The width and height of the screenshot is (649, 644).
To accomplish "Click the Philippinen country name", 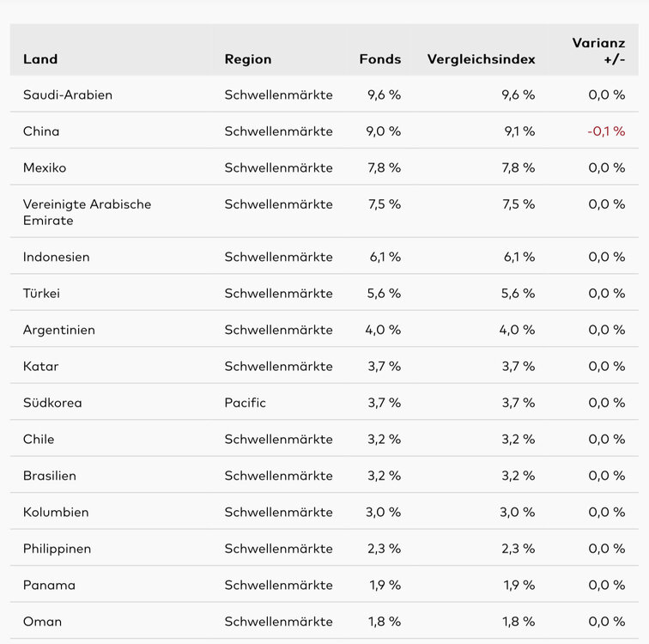I will tap(57, 549).
